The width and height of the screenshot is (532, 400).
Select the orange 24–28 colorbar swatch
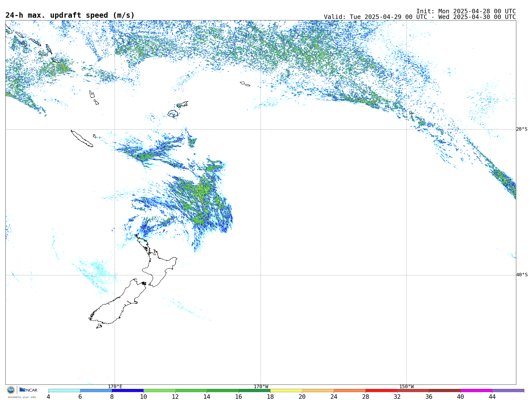click(x=350, y=391)
